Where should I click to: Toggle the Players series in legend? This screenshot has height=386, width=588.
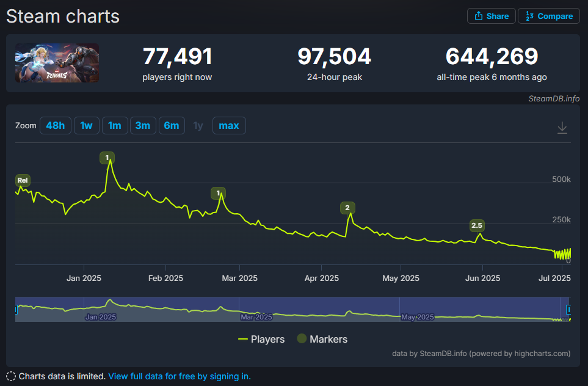tap(261, 339)
